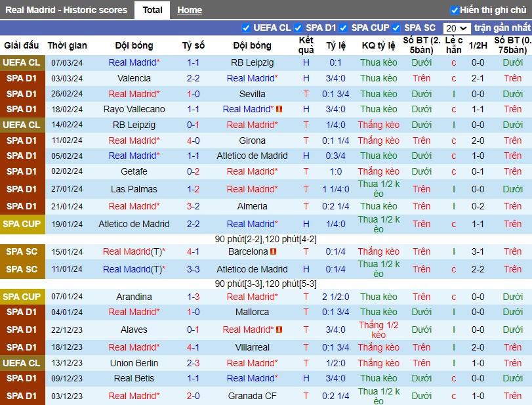
Task: Click red card icon beside Rayo Vallecano match
Action: point(279,110)
